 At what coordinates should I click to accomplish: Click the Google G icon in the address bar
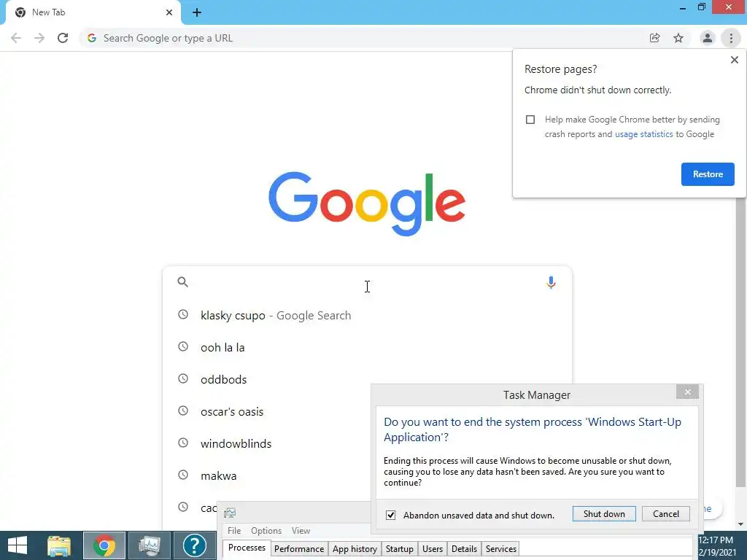[x=92, y=38]
